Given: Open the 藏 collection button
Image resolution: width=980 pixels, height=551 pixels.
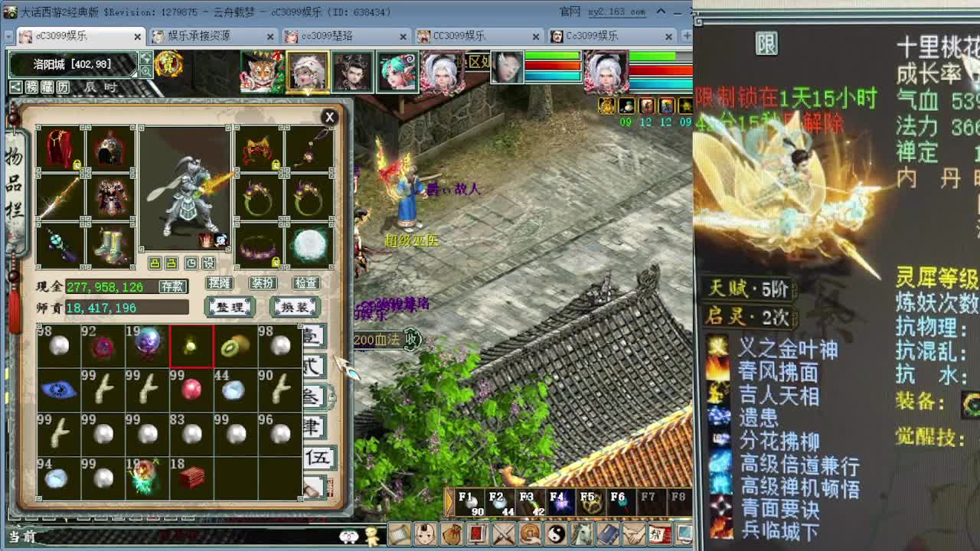Looking at the screenshot, I should [x=47, y=87].
